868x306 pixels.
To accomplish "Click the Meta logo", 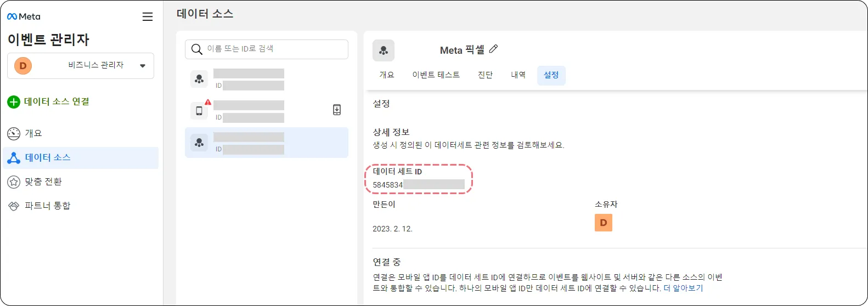I will 24,16.
